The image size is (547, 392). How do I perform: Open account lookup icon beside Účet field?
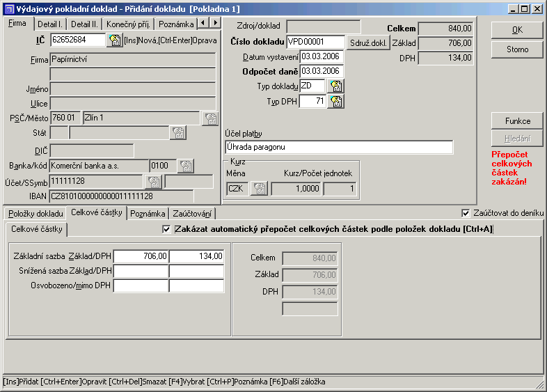(154, 181)
